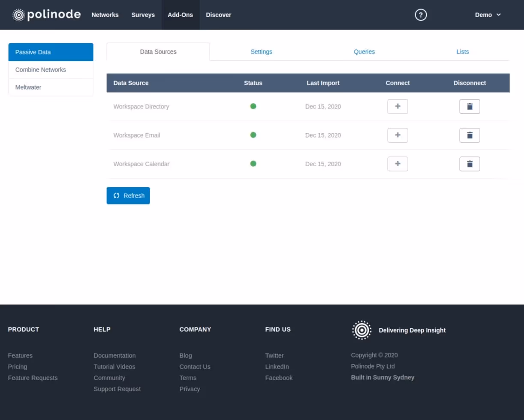Select Combine Networks in sidebar

(x=51, y=70)
